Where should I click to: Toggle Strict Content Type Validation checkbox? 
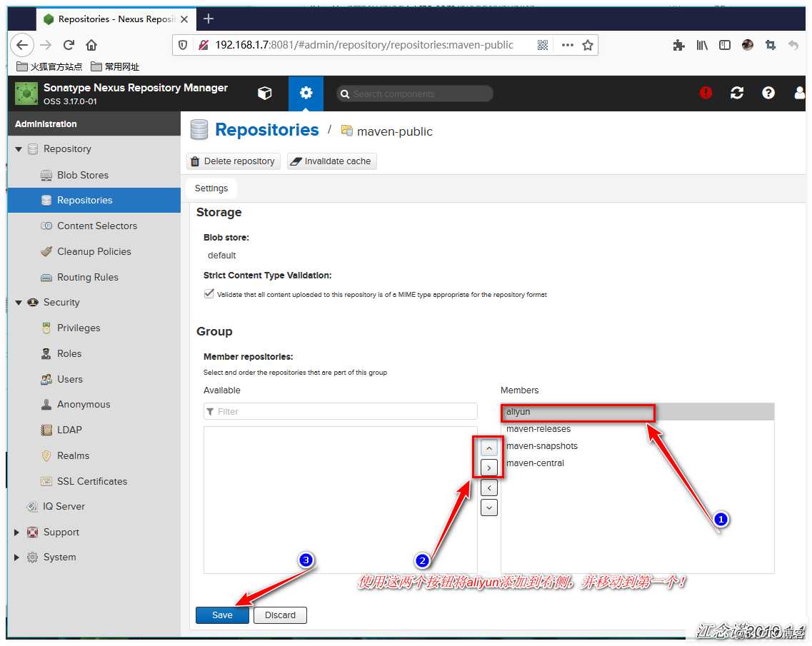[209, 293]
